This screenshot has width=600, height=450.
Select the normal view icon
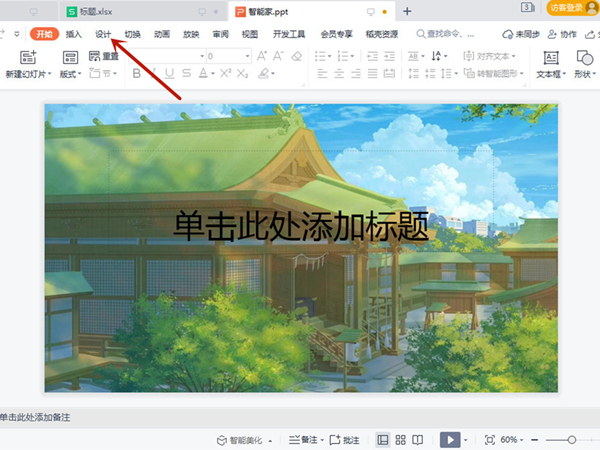click(383, 440)
